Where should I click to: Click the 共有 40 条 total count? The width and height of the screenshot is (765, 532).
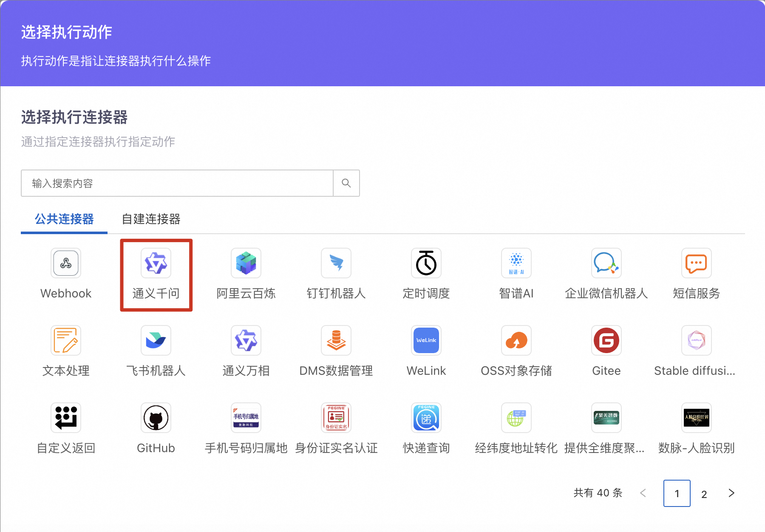click(x=598, y=493)
